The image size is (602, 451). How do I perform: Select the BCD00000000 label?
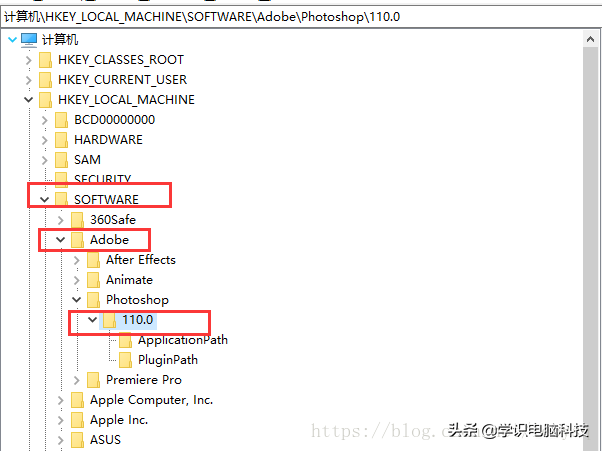[114, 120]
